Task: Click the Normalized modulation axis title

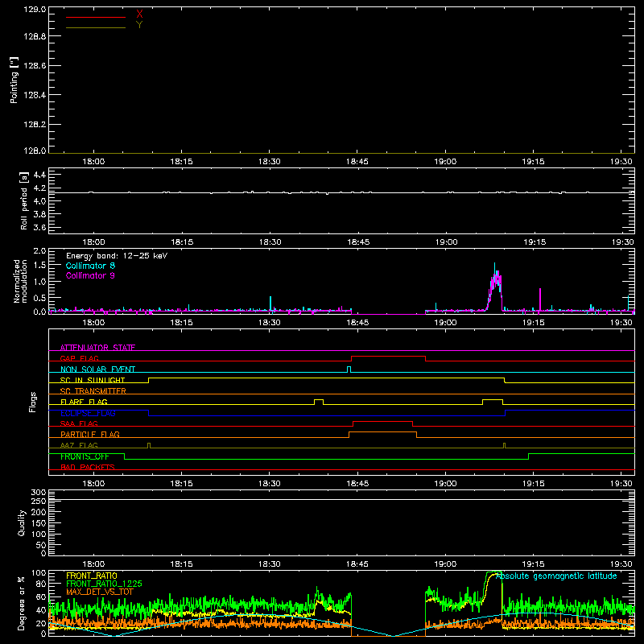Action: pos(20,281)
